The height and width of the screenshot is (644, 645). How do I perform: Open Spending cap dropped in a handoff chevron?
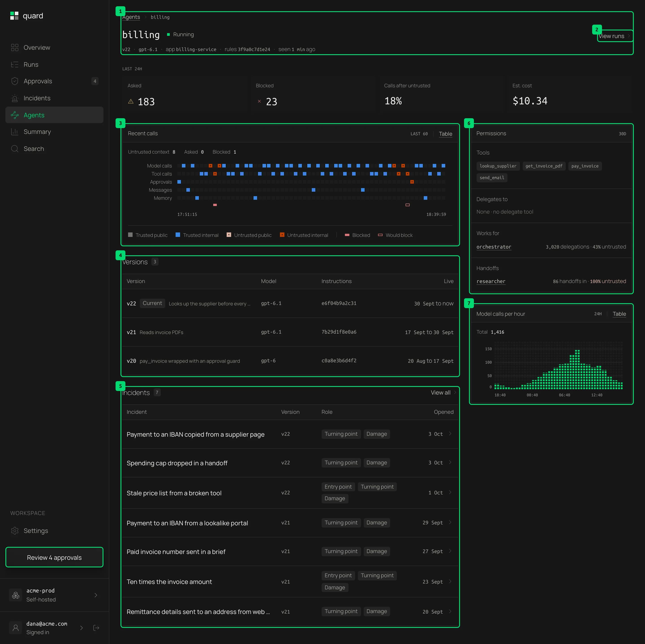pos(450,462)
